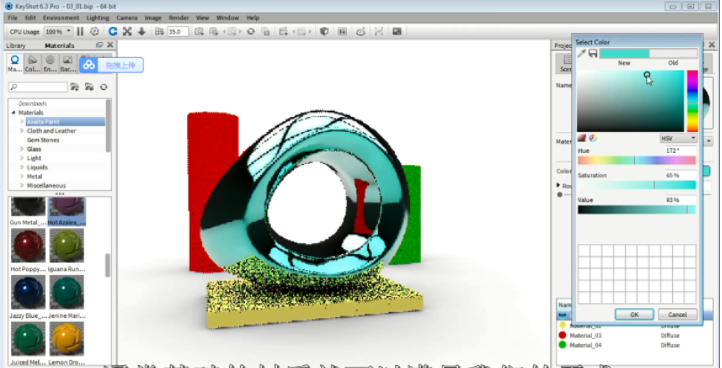
Task: Open the Environments library tab icon
Action: pyautogui.click(x=50, y=63)
